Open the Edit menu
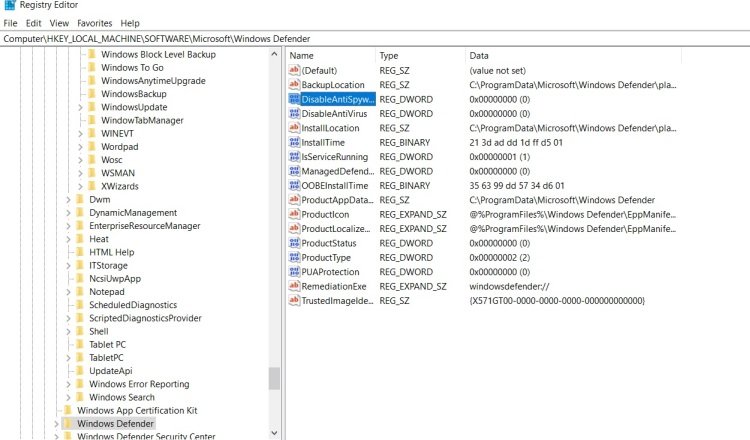Image resolution: width=750 pixels, height=440 pixels. 33,23
